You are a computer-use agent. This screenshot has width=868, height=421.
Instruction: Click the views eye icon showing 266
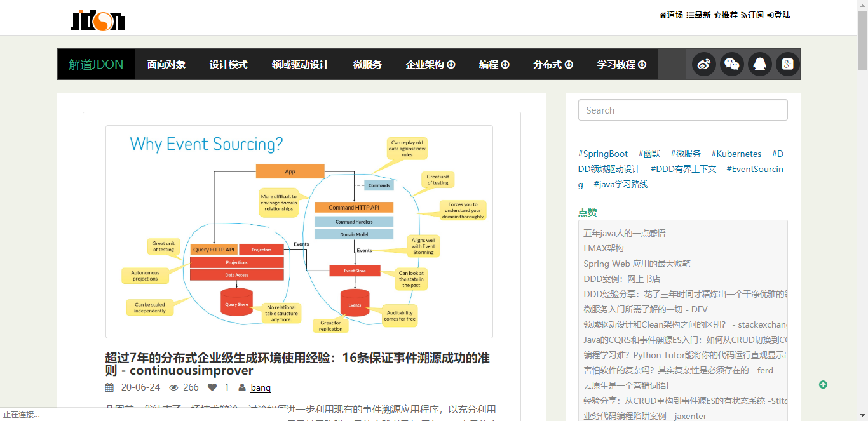173,387
